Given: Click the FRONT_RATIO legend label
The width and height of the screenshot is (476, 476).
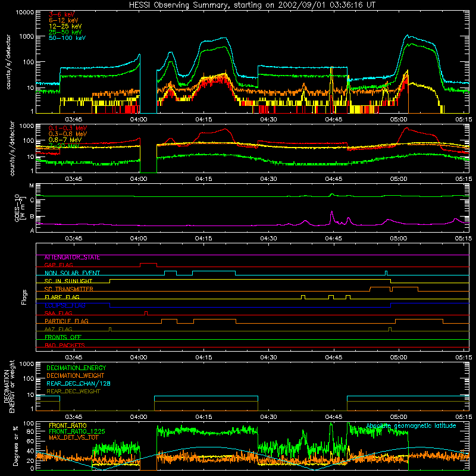Looking at the screenshot, I should (x=68, y=425).
